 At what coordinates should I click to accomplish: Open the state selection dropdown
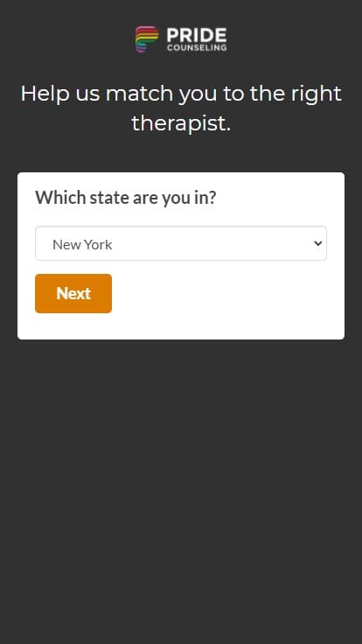(181, 243)
